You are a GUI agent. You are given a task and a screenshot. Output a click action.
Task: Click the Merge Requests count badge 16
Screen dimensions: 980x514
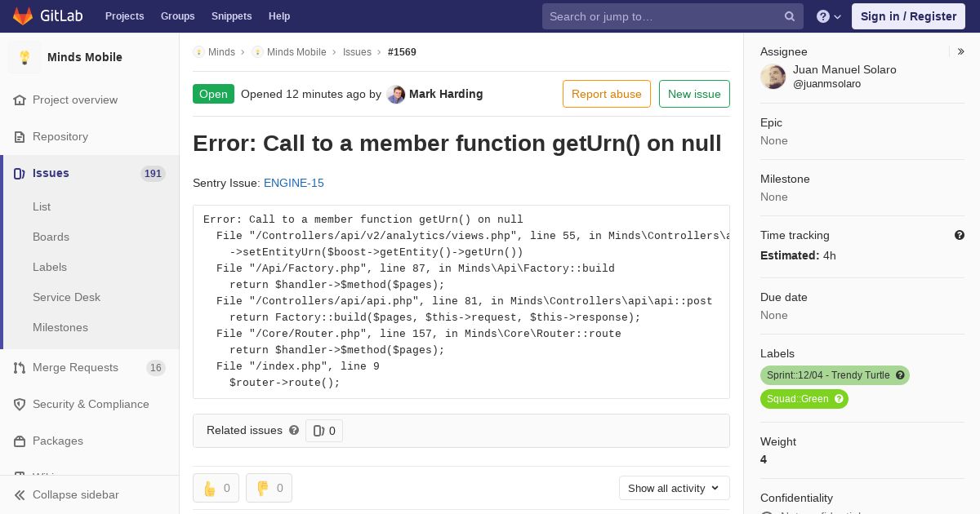pos(156,368)
